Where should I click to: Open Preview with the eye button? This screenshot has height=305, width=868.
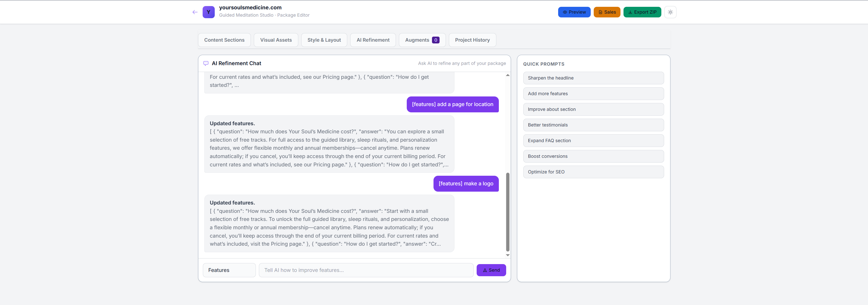point(574,12)
